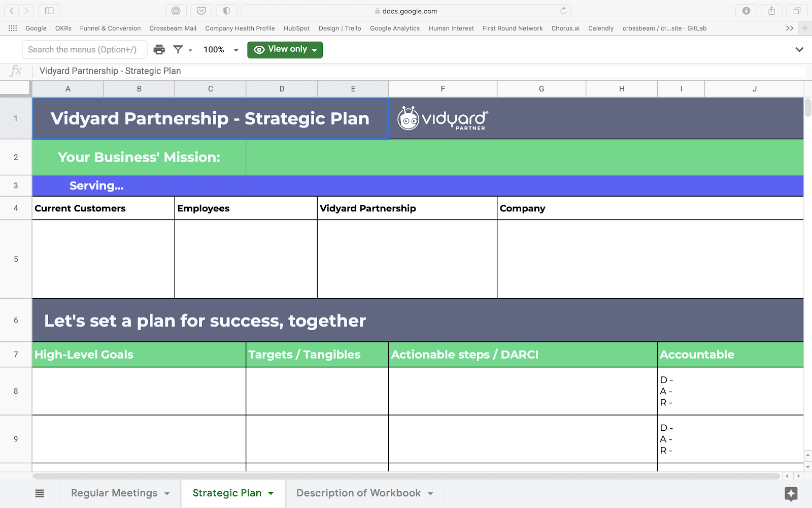Switch to the Regular Meetings tab
The height and width of the screenshot is (508, 812).
114,493
